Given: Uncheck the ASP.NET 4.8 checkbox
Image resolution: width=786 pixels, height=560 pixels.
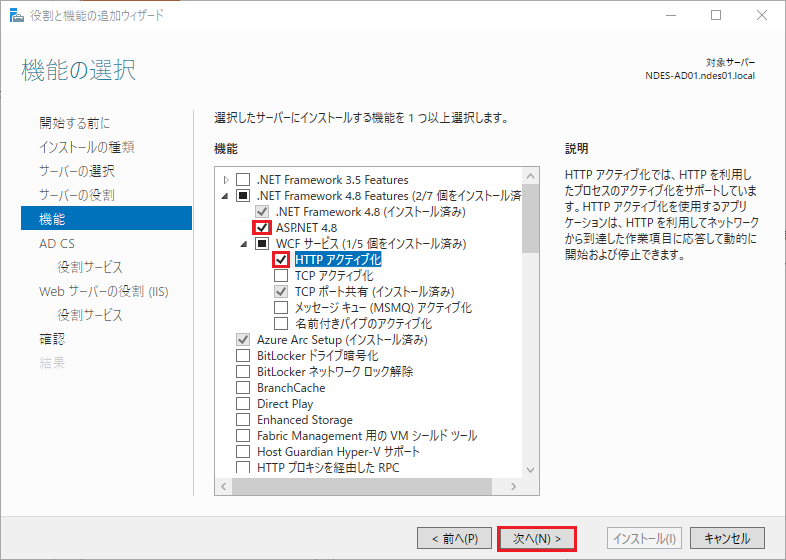Looking at the screenshot, I should tap(262, 228).
